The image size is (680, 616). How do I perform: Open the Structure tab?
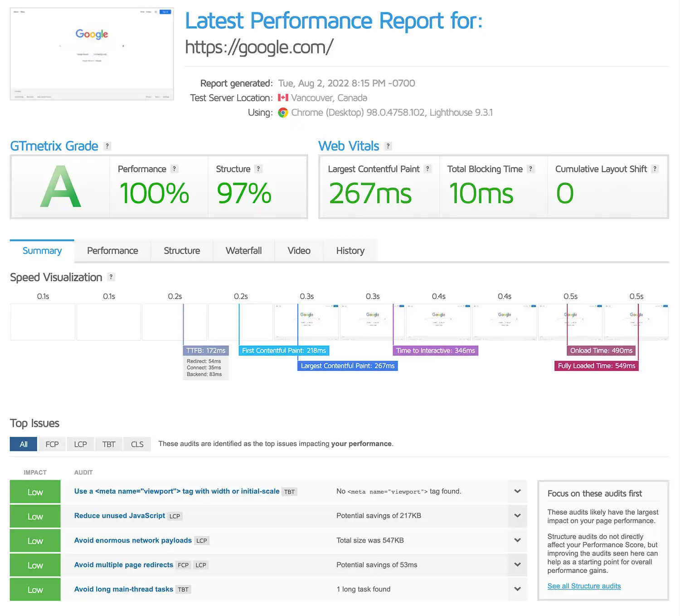coord(182,251)
